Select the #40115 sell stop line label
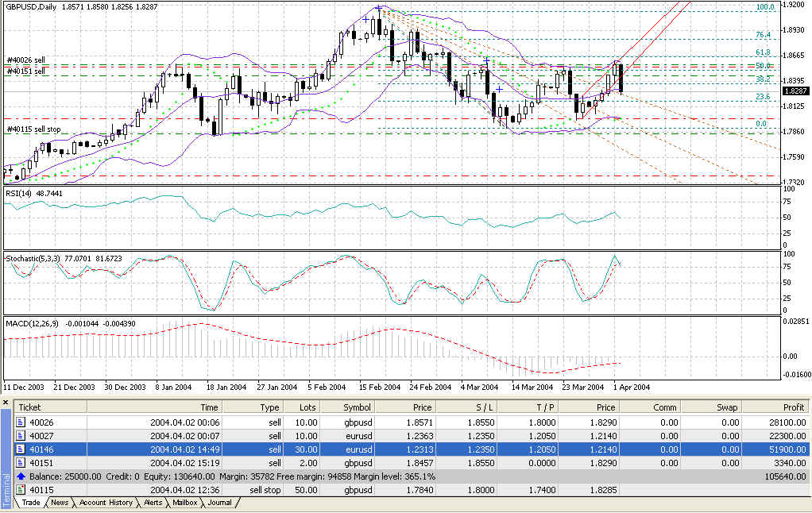Image resolution: width=812 pixels, height=513 pixels. click(x=34, y=129)
